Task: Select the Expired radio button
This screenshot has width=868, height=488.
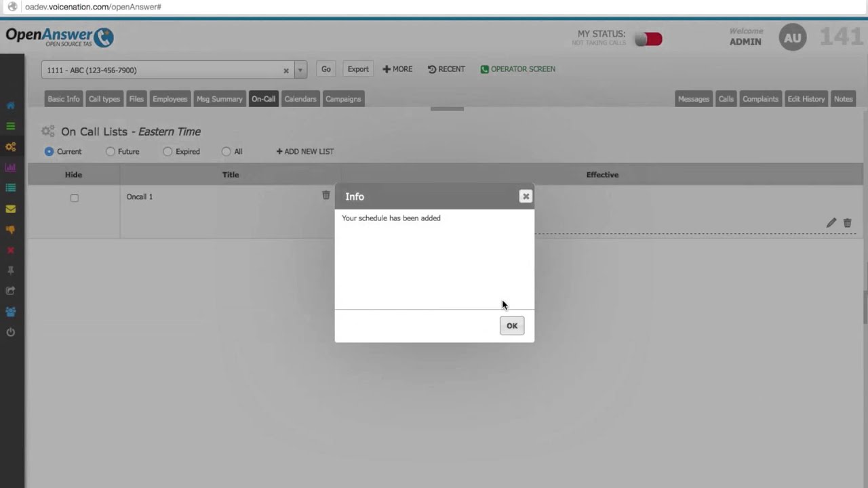Action: tap(167, 152)
